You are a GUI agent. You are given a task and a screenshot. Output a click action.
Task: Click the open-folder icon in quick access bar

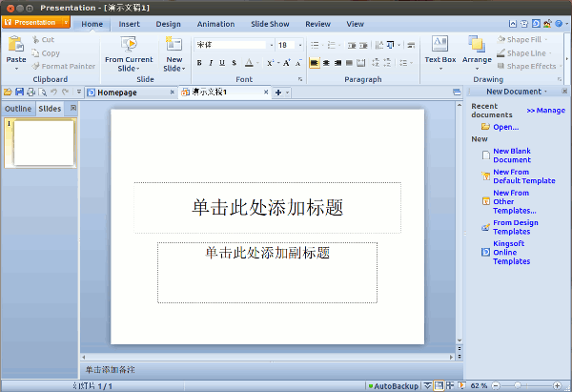click(8, 93)
